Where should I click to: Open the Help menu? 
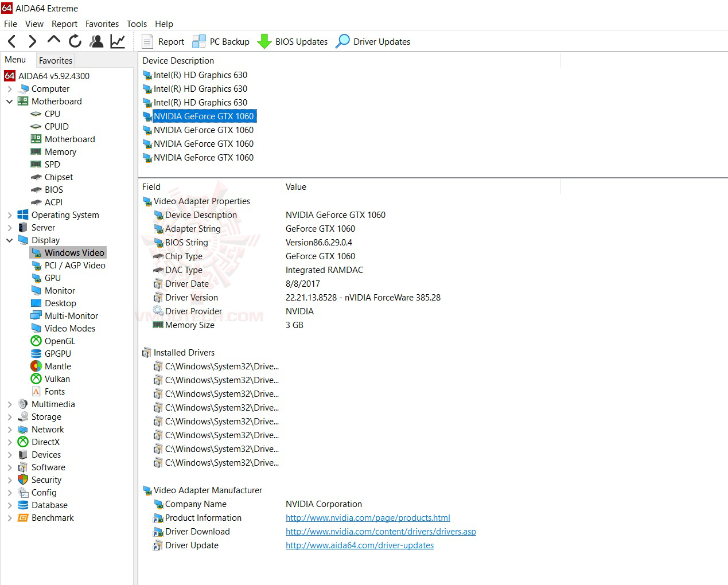point(164,24)
